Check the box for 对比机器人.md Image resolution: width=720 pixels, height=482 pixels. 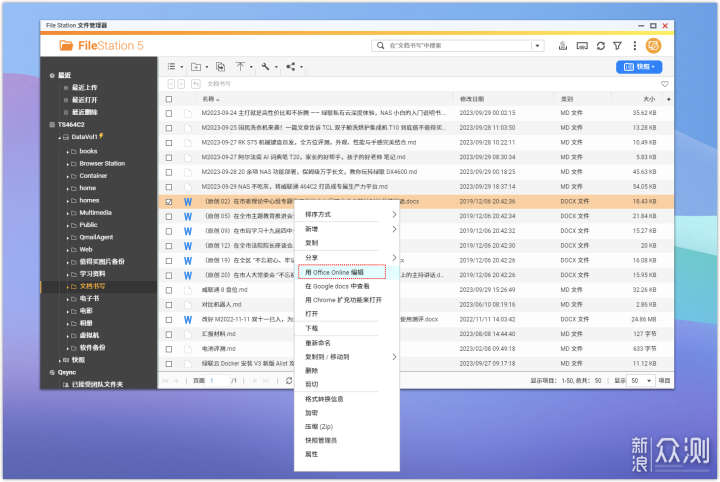point(169,305)
